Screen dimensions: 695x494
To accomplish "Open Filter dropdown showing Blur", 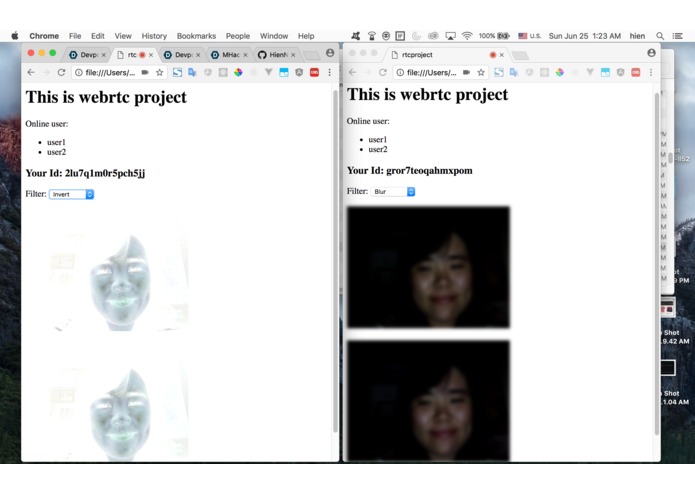I will point(393,191).
